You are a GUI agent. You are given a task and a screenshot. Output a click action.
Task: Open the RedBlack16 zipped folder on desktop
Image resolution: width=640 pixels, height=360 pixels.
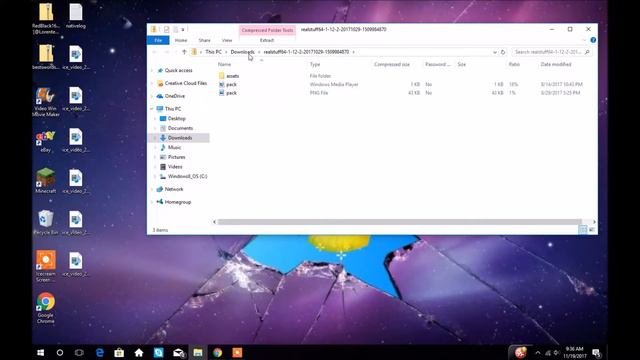[x=45, y=19]
